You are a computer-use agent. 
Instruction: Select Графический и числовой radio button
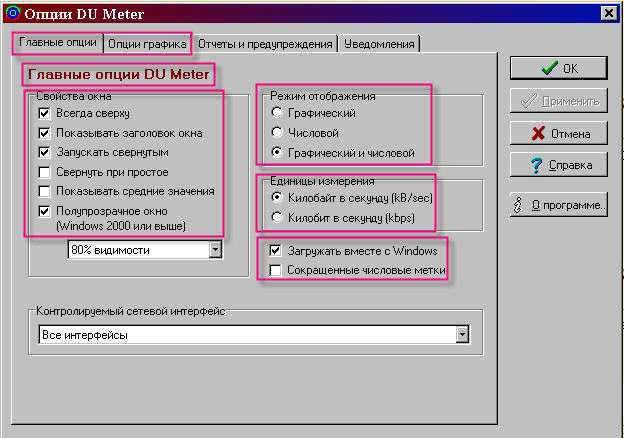tap(277, 152)
